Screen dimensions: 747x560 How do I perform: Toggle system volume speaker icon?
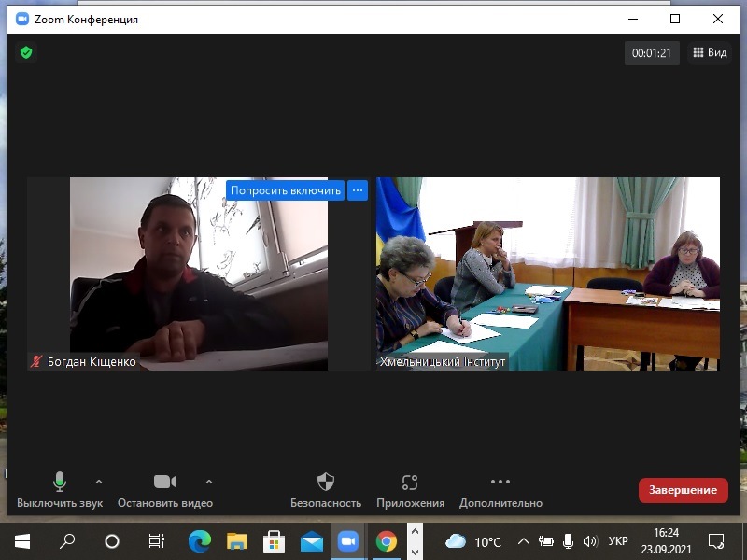[x=589, y=541]
